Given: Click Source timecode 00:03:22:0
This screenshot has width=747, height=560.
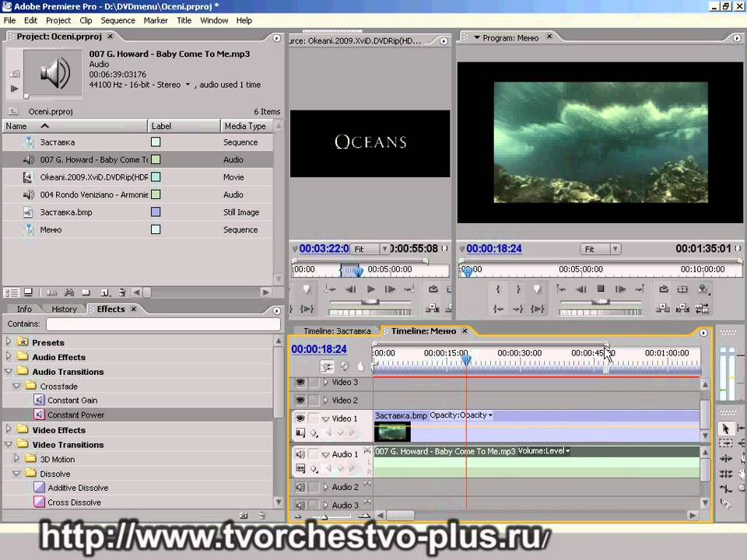Looking at the screenshot, I should [324, 249].
